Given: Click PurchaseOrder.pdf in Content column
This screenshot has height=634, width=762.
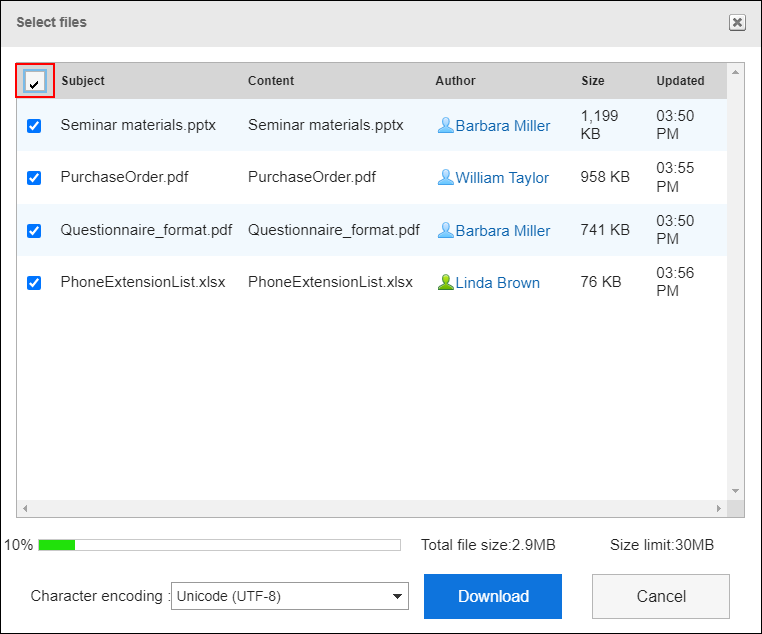Looking at the screenshot, I should coord(312,177).
